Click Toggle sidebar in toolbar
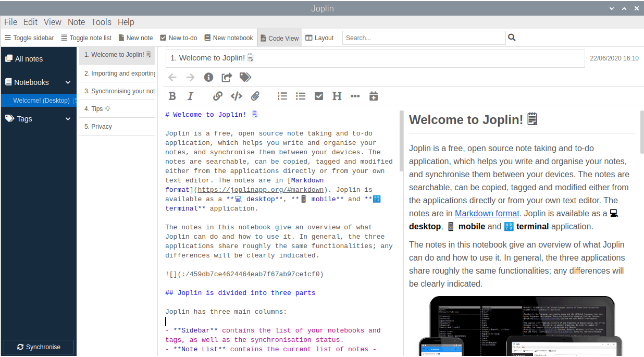 point(29,38)
